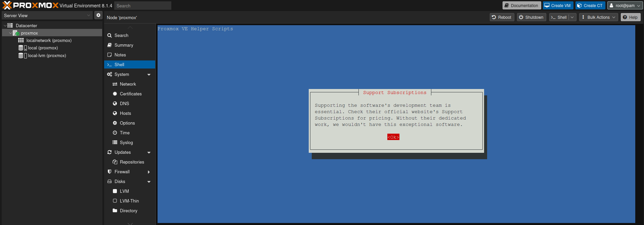Viewport: 644px width, 225px height.
Task: Open the root@pam user menu
Action: click(x=625, y=5)
